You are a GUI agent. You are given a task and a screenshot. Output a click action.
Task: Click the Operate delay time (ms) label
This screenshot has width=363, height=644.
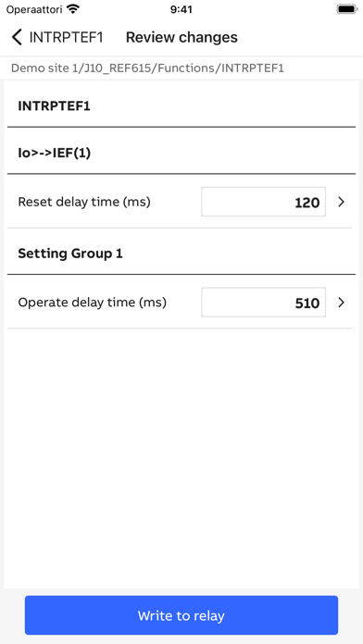[x=92, y=303]
